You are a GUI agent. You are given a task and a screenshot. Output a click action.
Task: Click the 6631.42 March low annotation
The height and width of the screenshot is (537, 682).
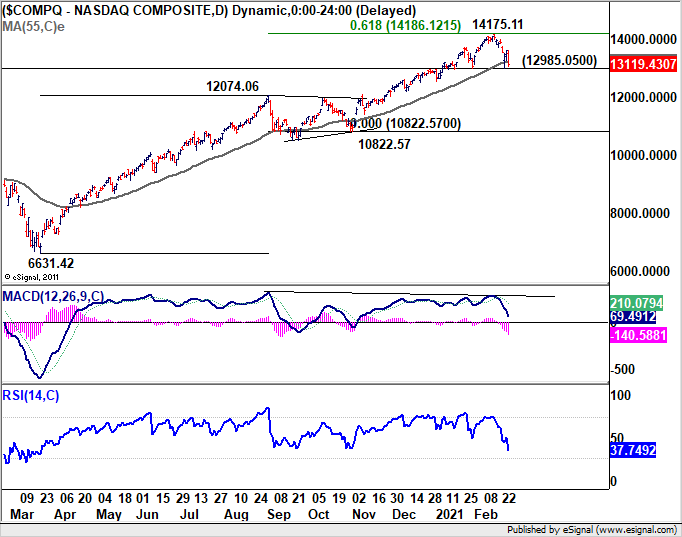(x=51, y=263)
